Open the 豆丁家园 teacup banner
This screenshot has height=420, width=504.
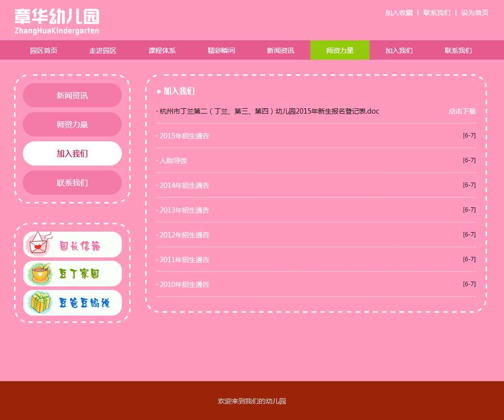72,274
